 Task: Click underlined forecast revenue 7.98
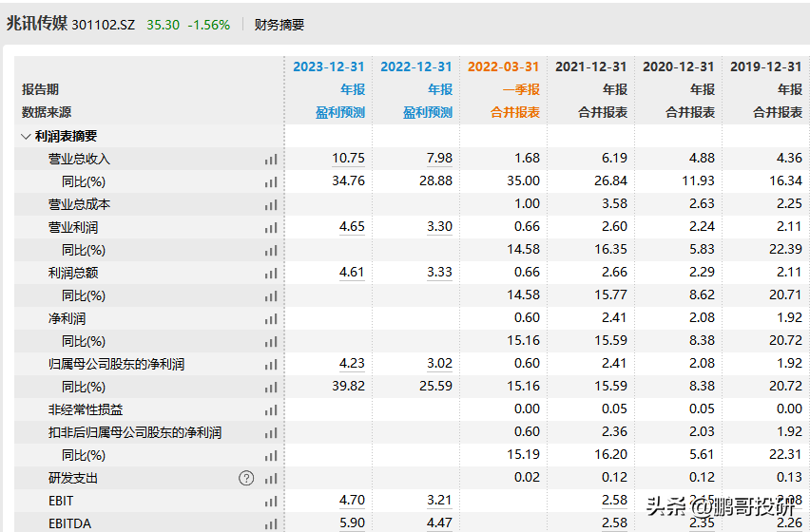[439, 158]
